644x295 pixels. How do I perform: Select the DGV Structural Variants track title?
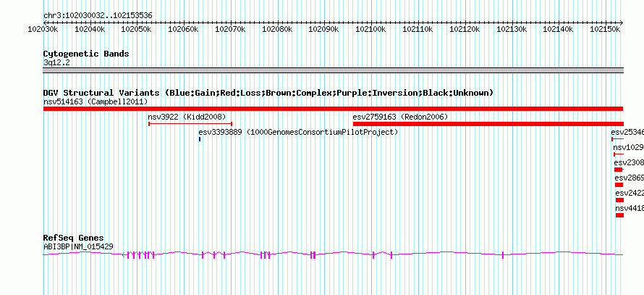click(268, 93)
